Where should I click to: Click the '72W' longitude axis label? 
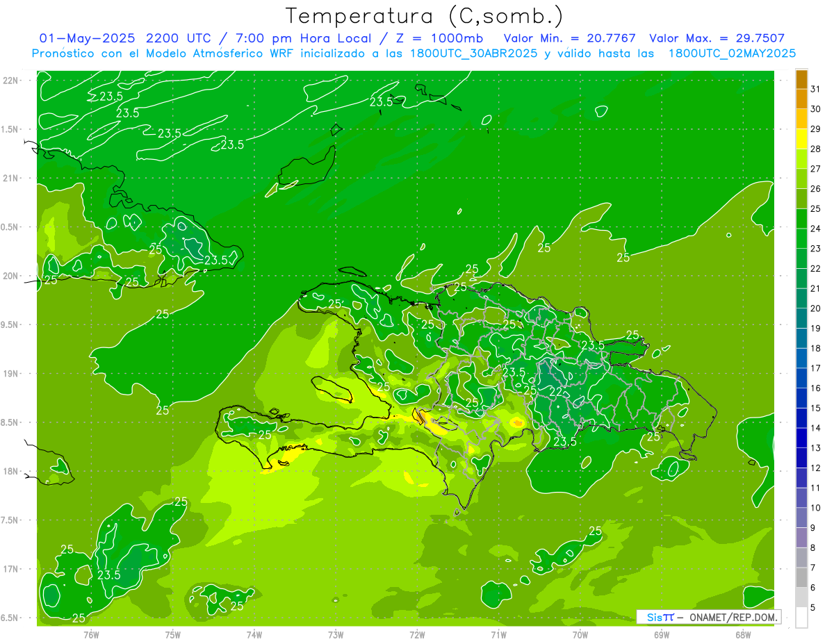tap(417, 634)
